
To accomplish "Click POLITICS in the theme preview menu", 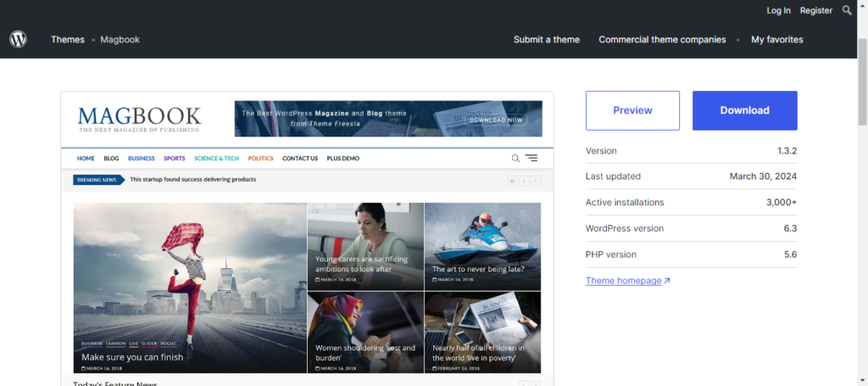I will pos(261,159).
